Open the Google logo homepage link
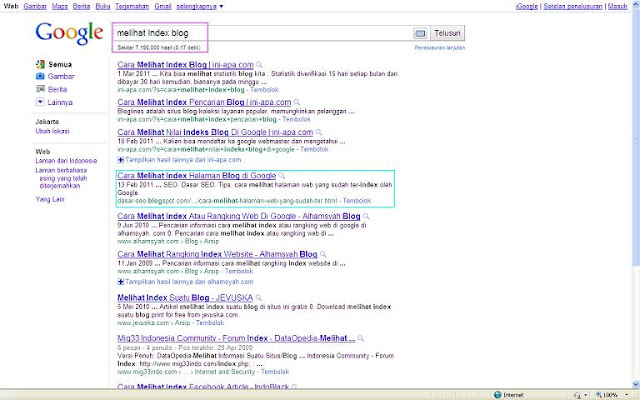The width and height of the screenshot is (640, 400). click(69, 33)
